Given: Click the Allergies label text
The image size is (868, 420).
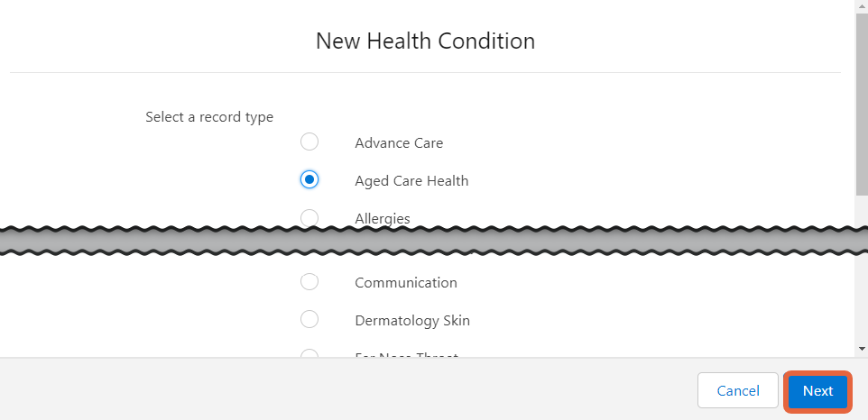Looking at the screenshot, I should 383,218.
